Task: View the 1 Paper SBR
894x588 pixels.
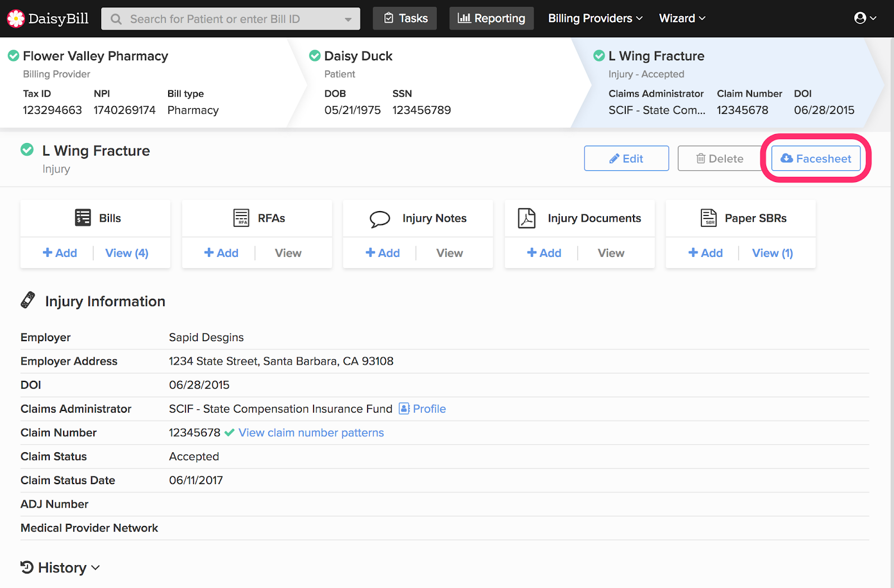Action: pos(773,253)
